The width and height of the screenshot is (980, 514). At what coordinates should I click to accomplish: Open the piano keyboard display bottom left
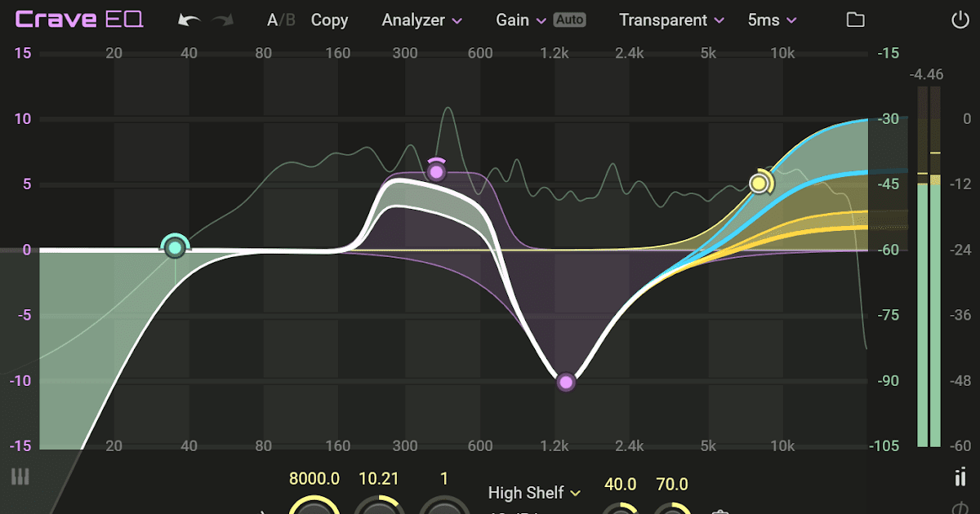[x=20, y=477]
